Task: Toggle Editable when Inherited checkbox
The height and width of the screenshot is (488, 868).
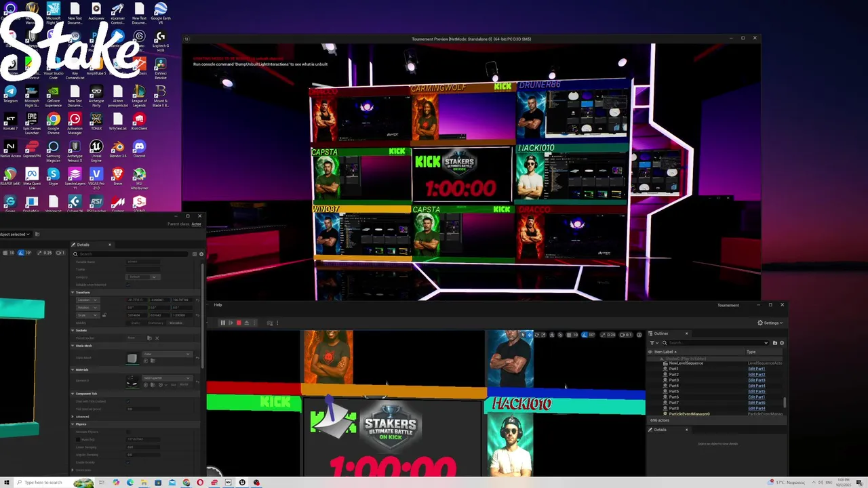Action: [x=127, y=285]
